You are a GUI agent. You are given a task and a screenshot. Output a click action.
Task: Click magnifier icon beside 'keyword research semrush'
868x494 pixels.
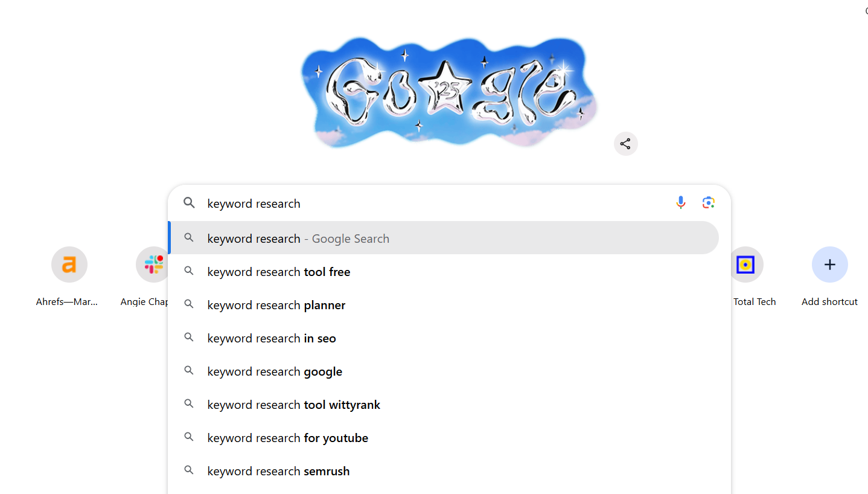pos(189,470)
